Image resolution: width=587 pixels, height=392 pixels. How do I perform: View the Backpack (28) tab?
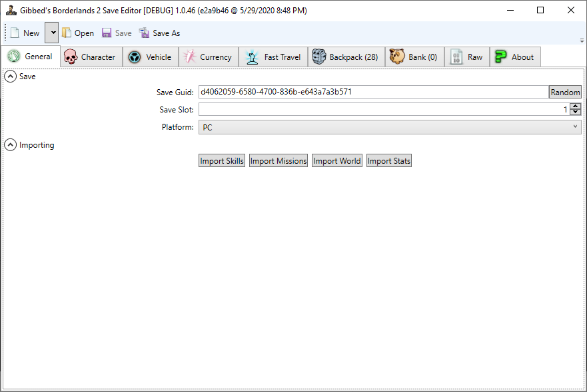(x=346, y=57)
